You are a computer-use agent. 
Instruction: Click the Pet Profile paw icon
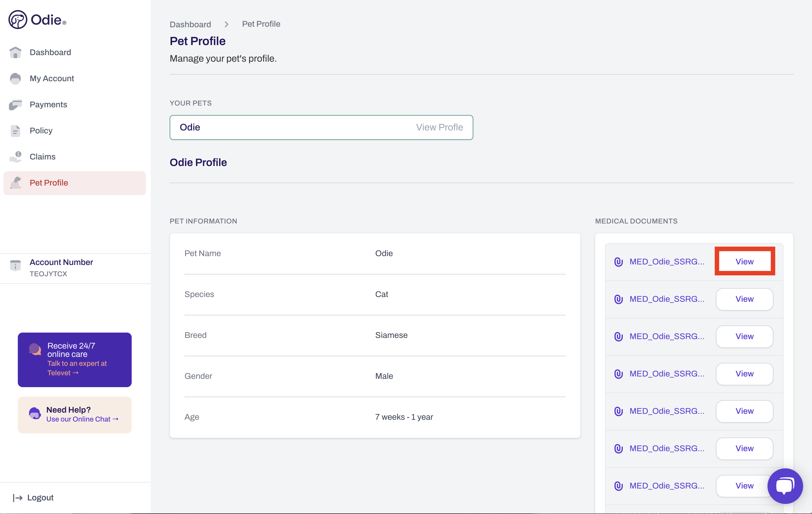(x=15, y=183)
